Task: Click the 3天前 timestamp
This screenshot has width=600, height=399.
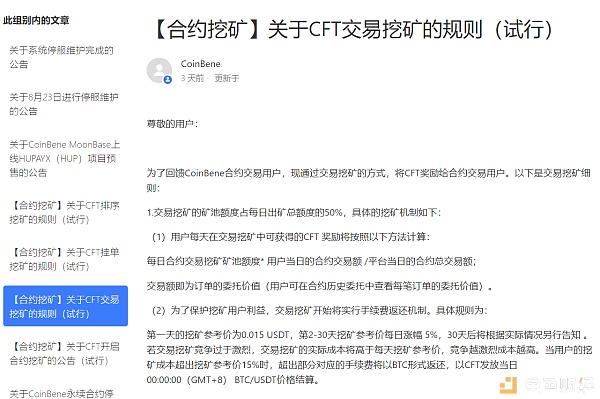Action: [192, 78]
